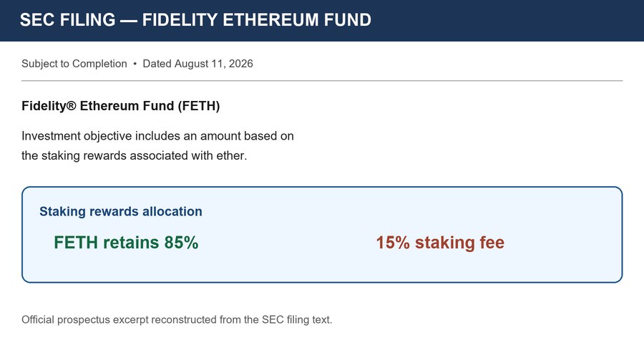Click the 'Official prospectus excerpt' footnote
The height and width of the screenshot is (358, 644).
coord(177,320)
